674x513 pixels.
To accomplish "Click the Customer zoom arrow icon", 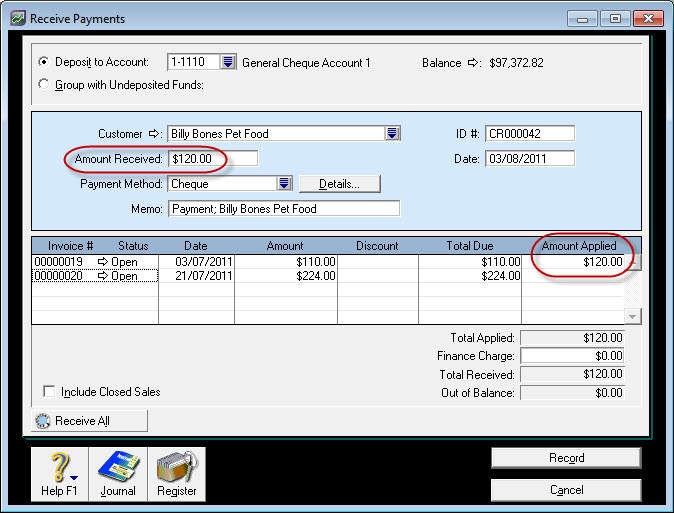I will pyautogui.click(x=155, y=134).
